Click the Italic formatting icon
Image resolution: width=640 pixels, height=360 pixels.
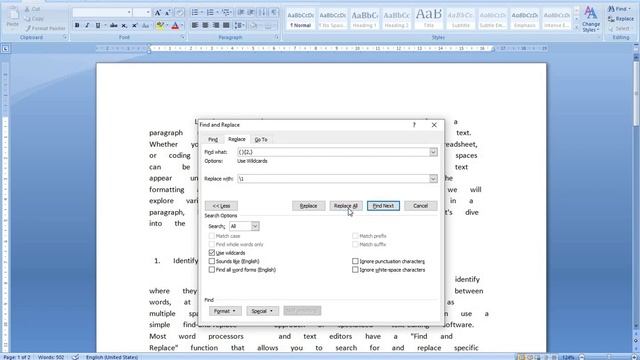pos(87,25)
